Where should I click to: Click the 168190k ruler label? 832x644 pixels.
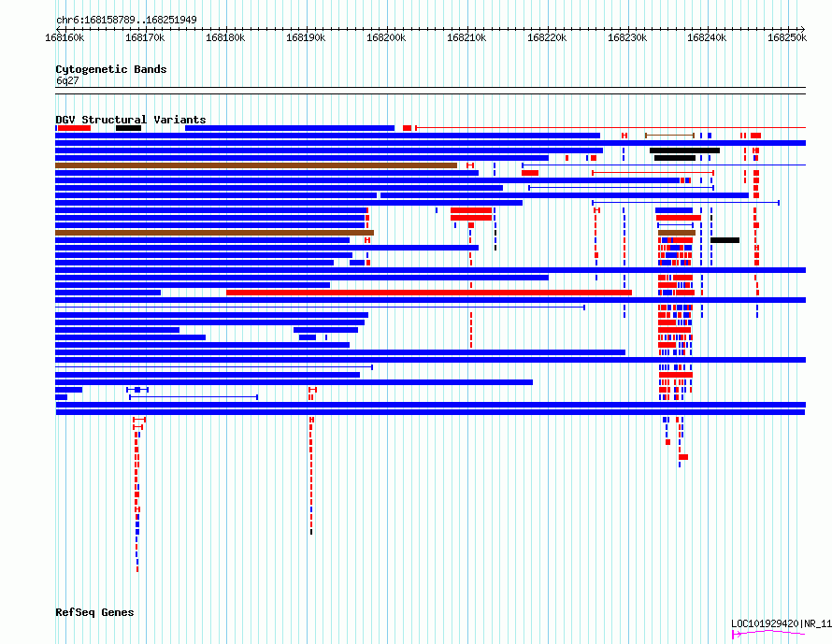coord(306,37)
